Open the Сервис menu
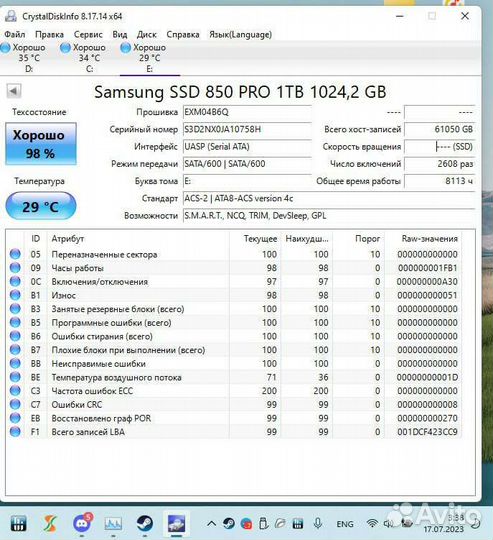493x540 pixels. (x=88, y=34)
